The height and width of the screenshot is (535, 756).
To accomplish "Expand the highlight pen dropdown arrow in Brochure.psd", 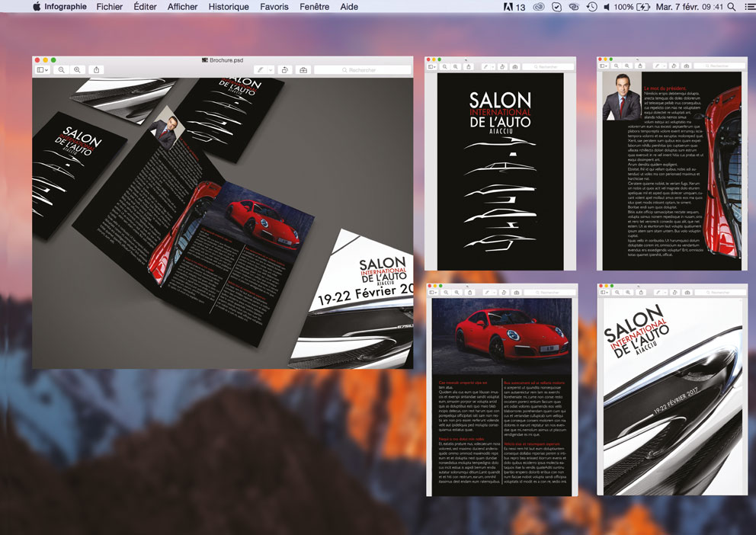I will (270, 70).
